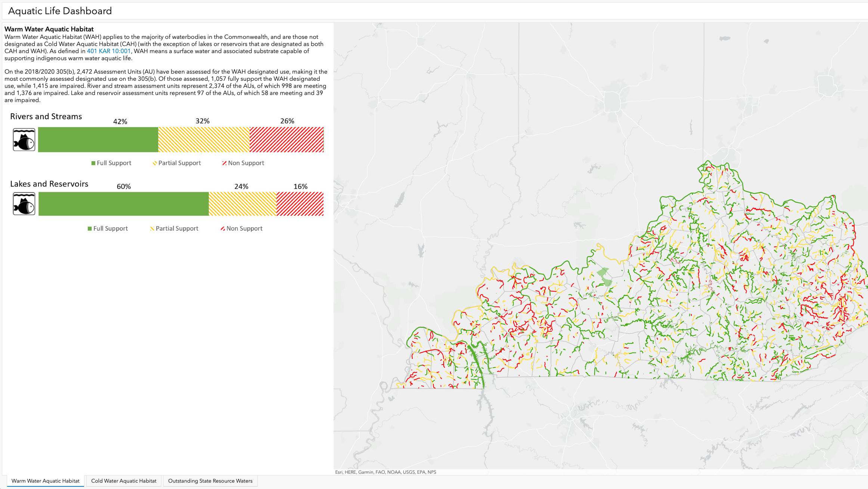Select the green 60% Lakes and Reservoirs segment

(x=123, y=204)
